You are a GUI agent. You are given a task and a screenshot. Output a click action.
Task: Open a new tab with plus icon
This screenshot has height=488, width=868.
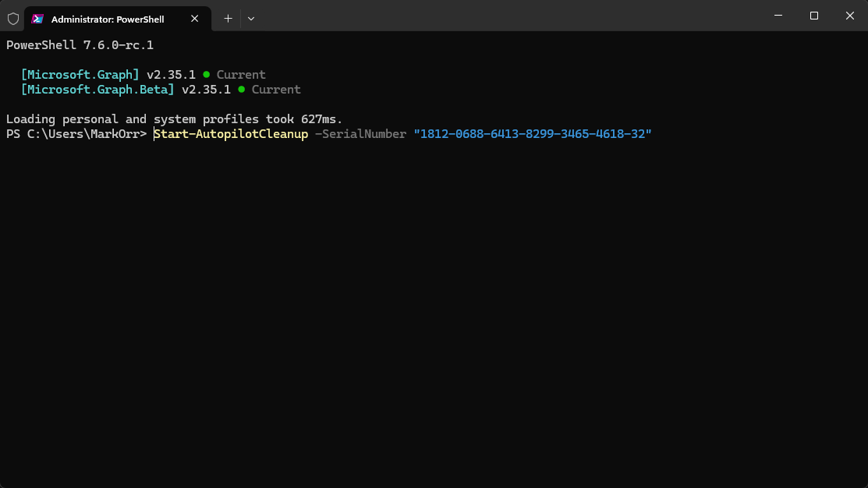click(x=228, y=18)
